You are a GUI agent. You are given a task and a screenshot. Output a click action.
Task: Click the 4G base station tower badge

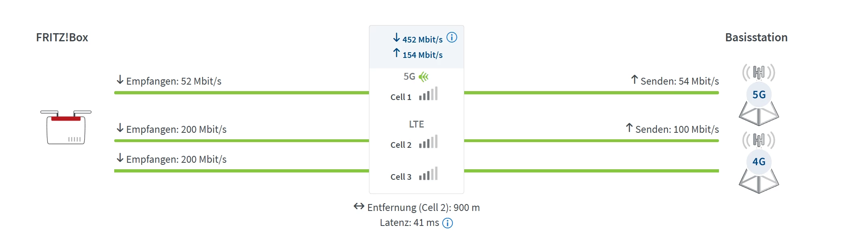[x=759, y=162]
